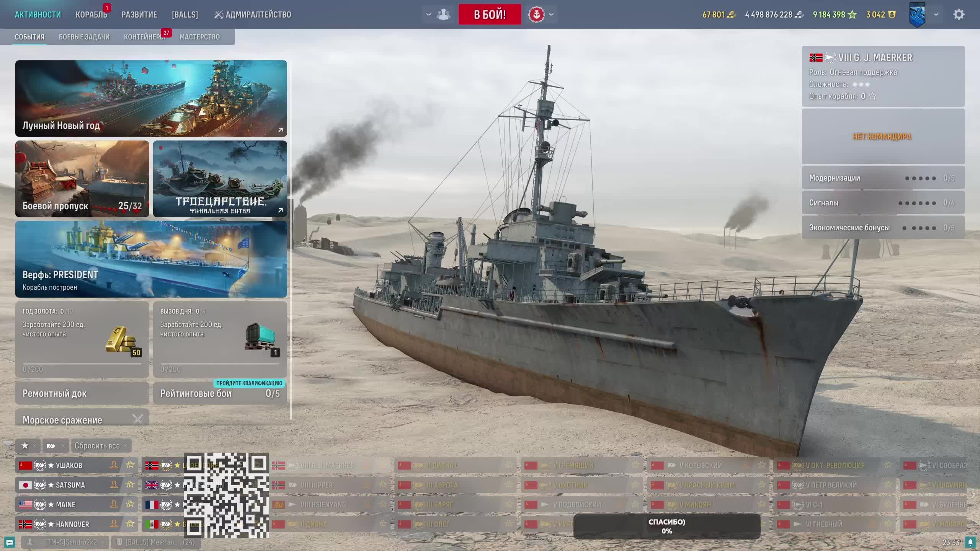Open notifications bell in bottom corner

pyautogui.click(x=970, y=542)
